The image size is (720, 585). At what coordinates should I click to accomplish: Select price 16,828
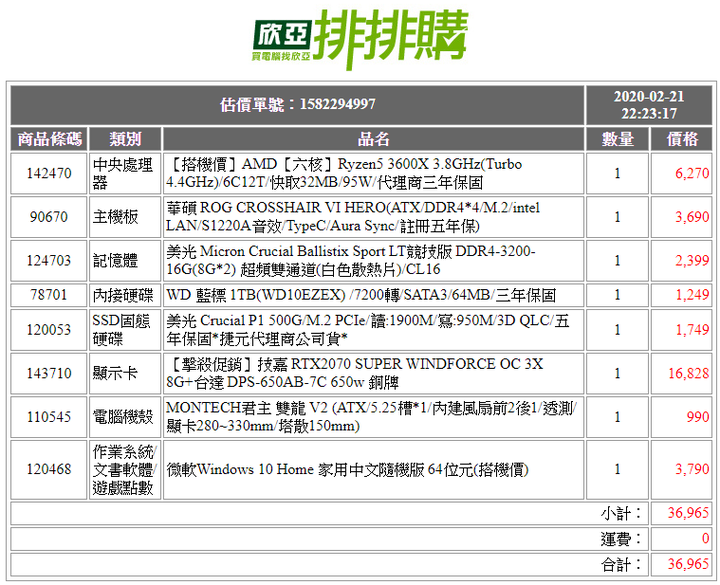tap(688, 373)
